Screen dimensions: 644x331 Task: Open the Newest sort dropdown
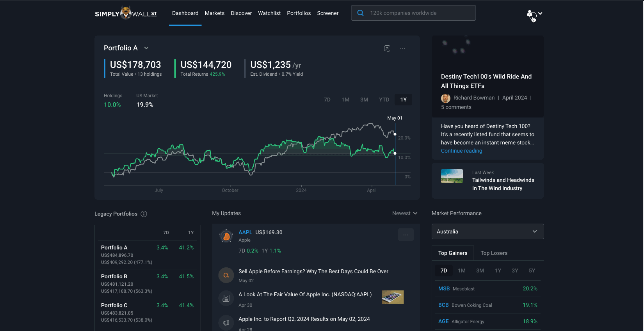(405, 213)
